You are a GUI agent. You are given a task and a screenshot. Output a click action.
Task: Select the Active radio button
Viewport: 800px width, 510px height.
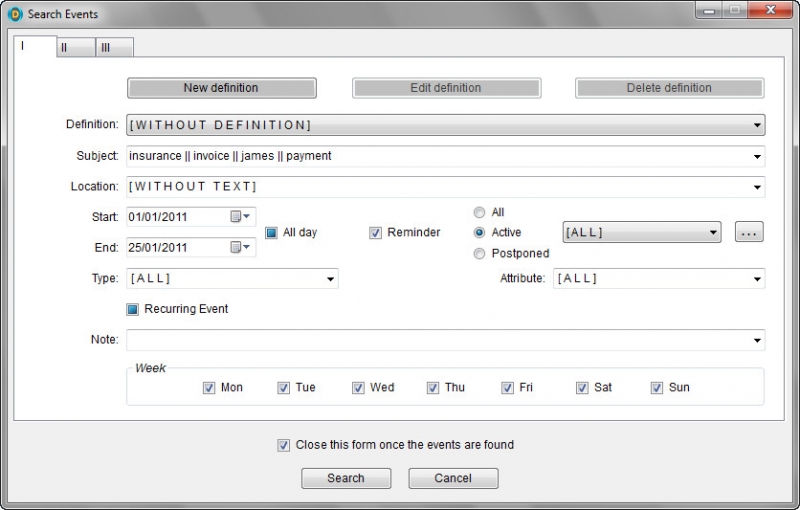[479, 233]
